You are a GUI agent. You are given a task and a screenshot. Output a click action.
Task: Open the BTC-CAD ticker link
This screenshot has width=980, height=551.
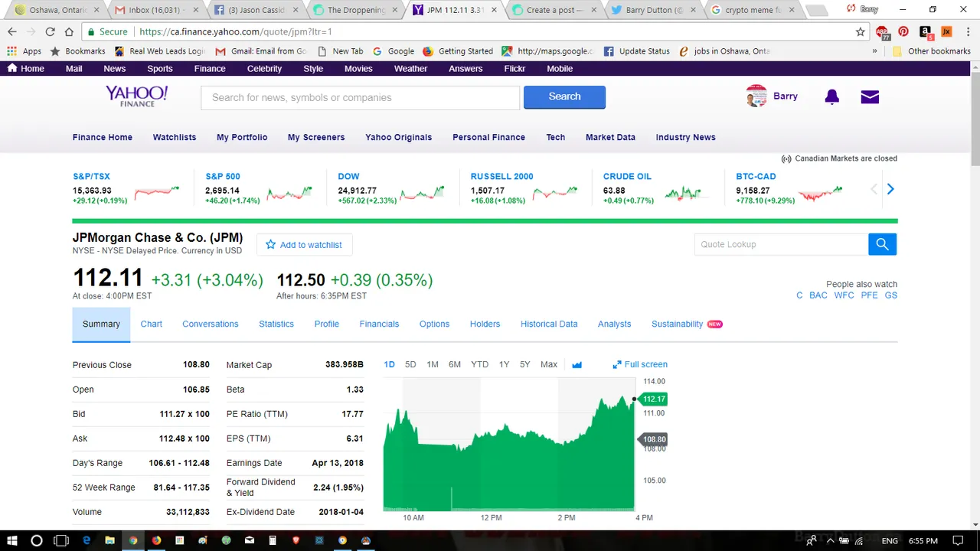(756, 176)
